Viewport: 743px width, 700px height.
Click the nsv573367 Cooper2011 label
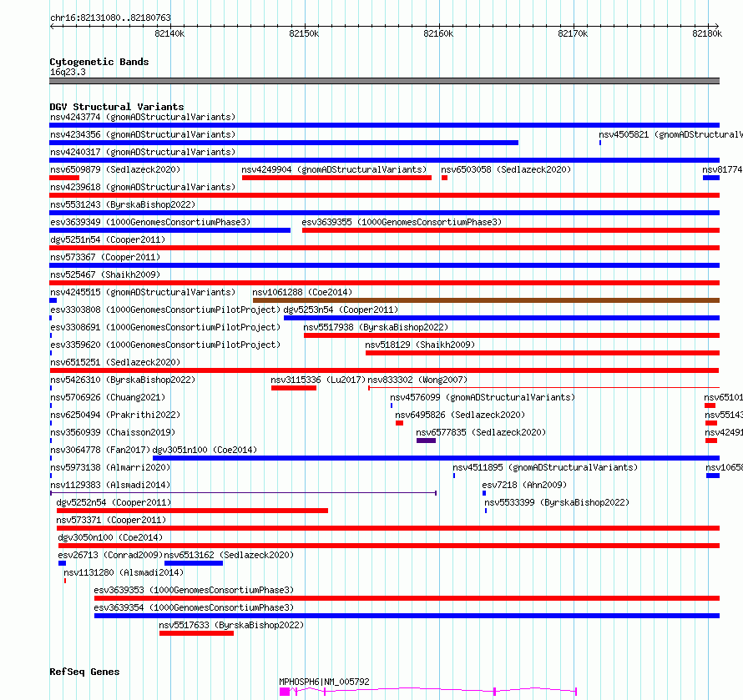click(105, 257)
